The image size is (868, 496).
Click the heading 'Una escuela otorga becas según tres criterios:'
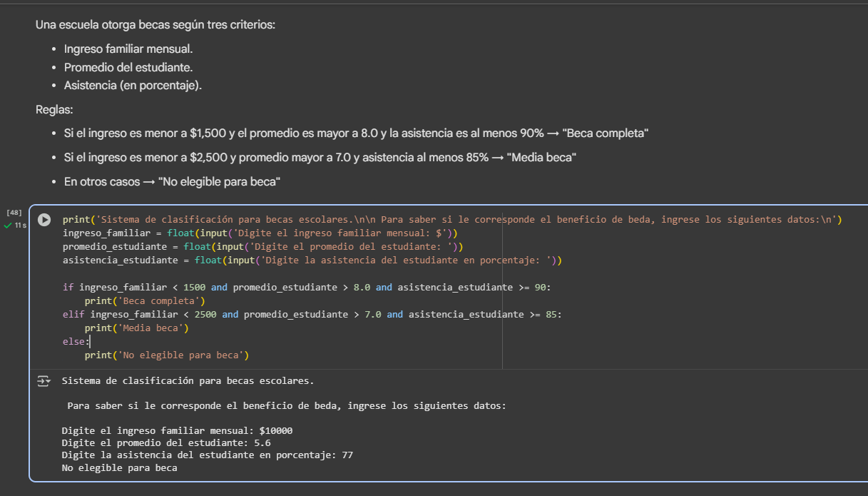tap(155, 24)
